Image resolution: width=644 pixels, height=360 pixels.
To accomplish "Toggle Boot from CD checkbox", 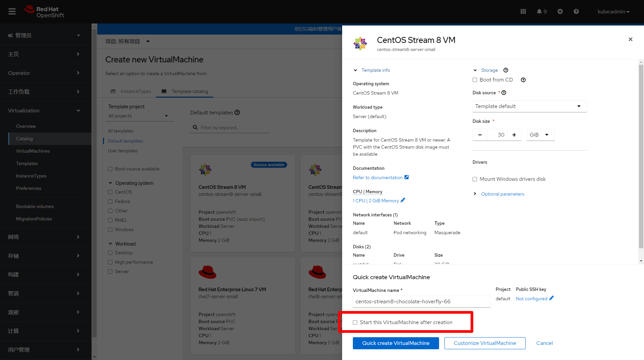I will point(475,80).
